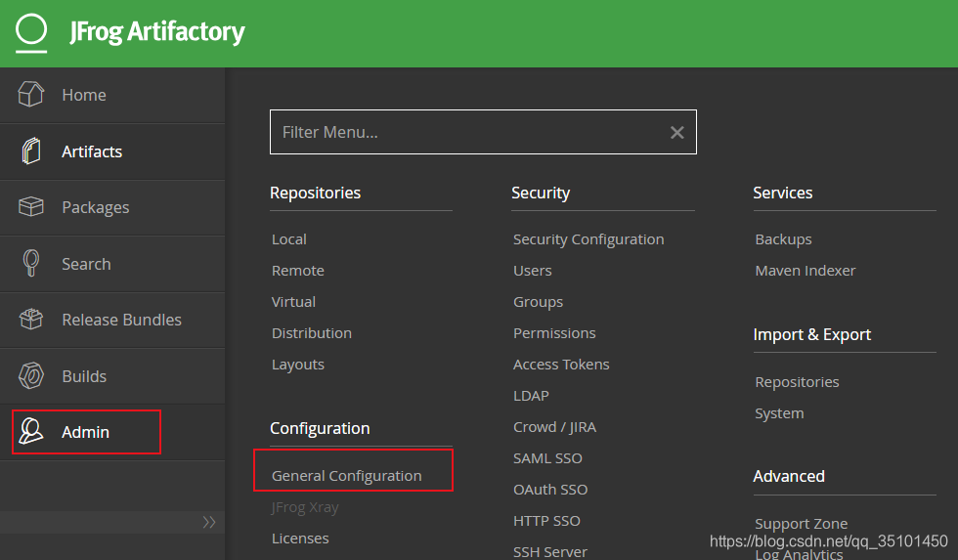Open Repositories under Import & Export
The height and width of the screenshot is (560, 958).
[x=797, y=382]
